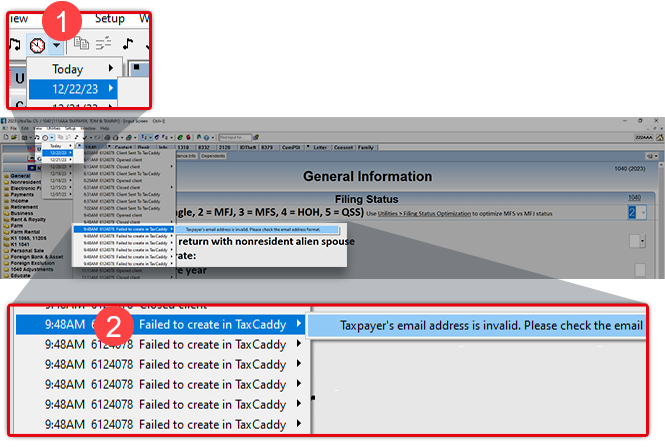Viewport: 665px width, 447px height.
Task: Open the Window menu
Action: (88, 128)
